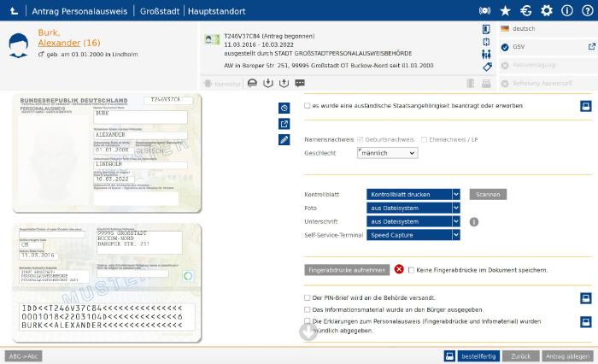Viewport: 598px width, 364px height.
Task: Click the clock history icon
Action: [284, 108]
